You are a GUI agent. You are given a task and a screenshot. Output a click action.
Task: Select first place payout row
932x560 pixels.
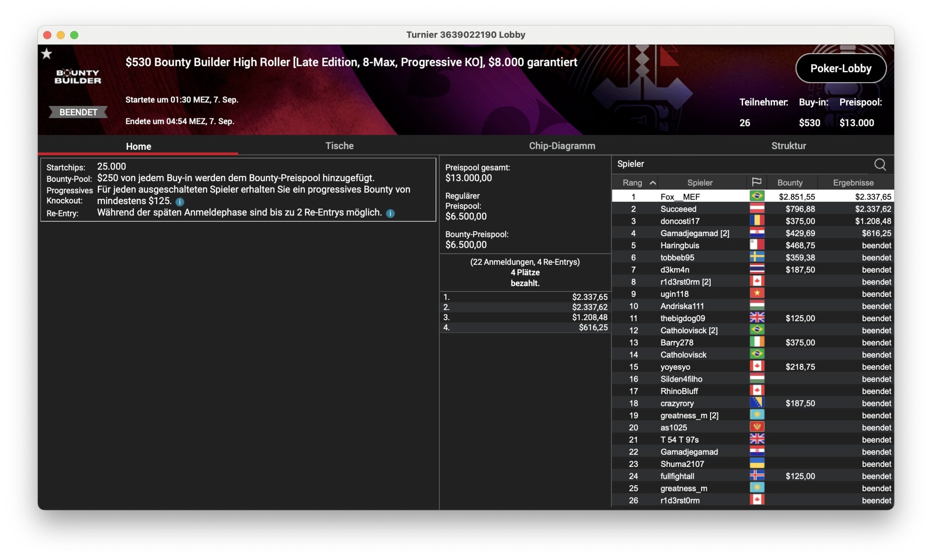tap(525, 297)
